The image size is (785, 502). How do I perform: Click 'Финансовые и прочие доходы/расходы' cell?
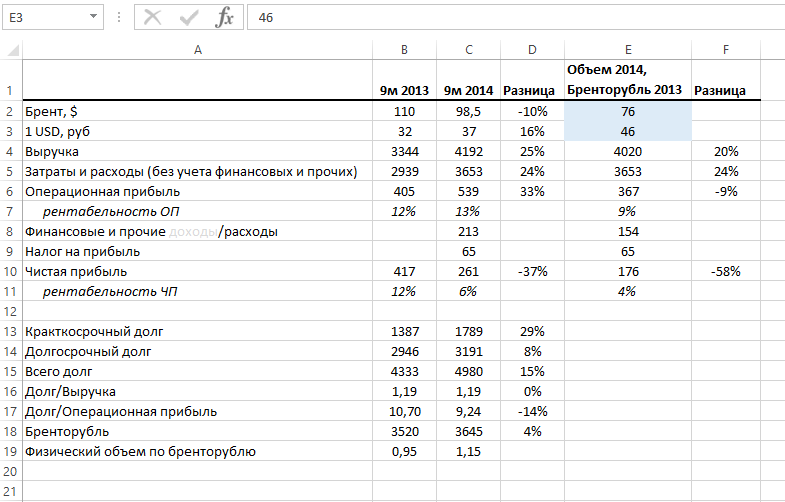click(x=198, y=231)
